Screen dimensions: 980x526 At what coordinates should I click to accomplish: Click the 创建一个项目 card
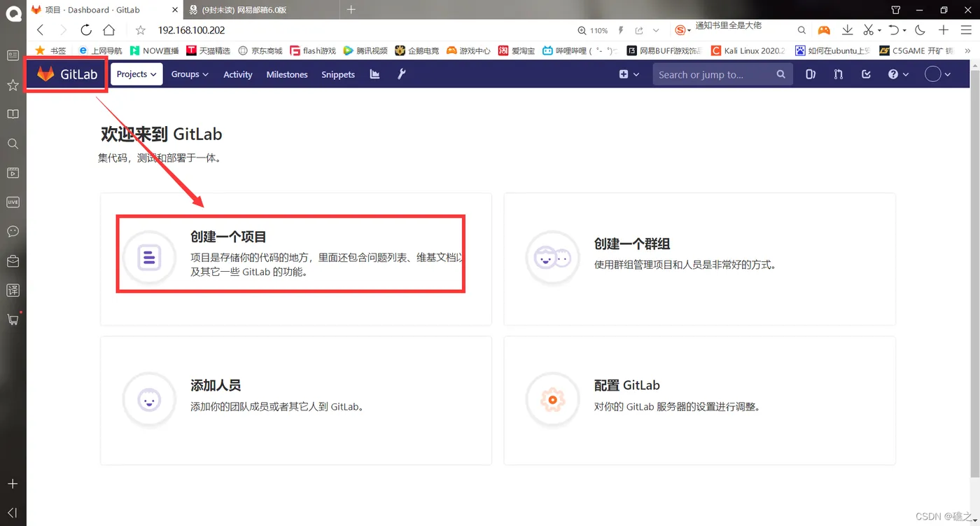pos(296,259)
